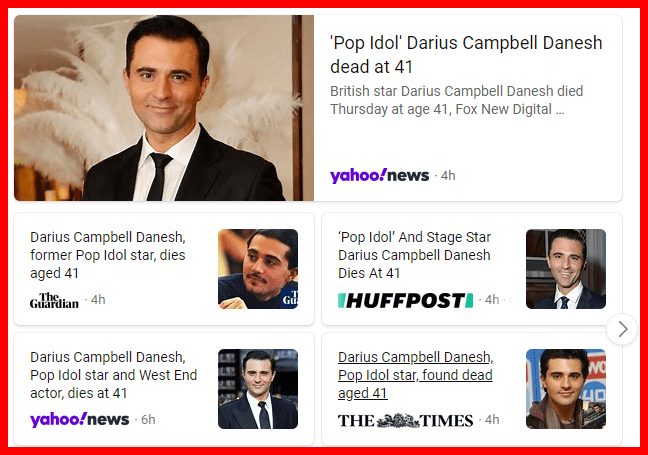Open the next-results chevron arrow
The height and width of the screenshot is (455, 648).
pos(622,329)
